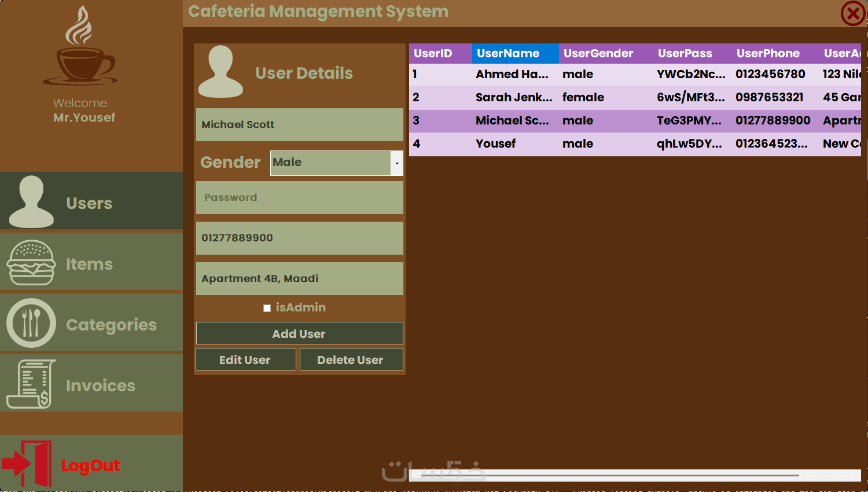The image size is (868, 492).
Task: Click the Users silhouette icon in sidebar
Action: click(x=31, y=201)
